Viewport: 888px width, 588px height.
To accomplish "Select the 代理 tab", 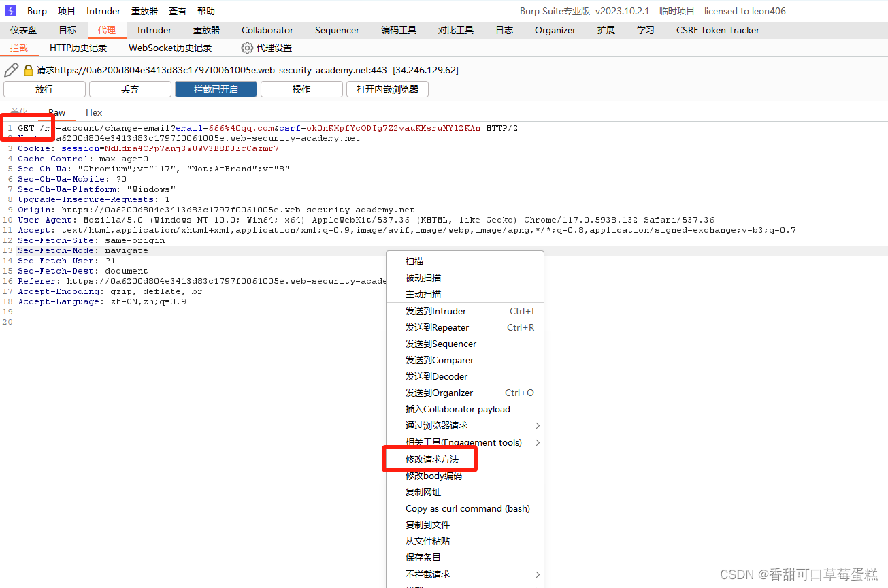I will click(107, 30).
